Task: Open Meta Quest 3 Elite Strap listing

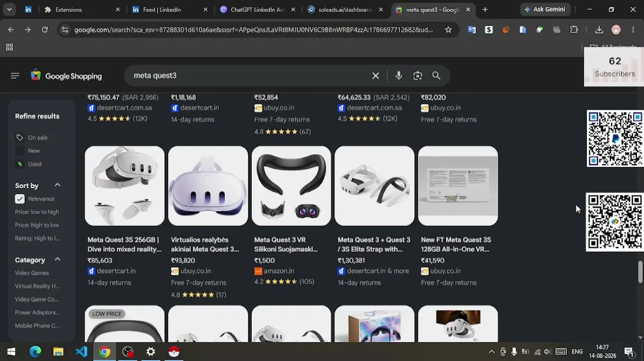Action: (x=374, y=245)
